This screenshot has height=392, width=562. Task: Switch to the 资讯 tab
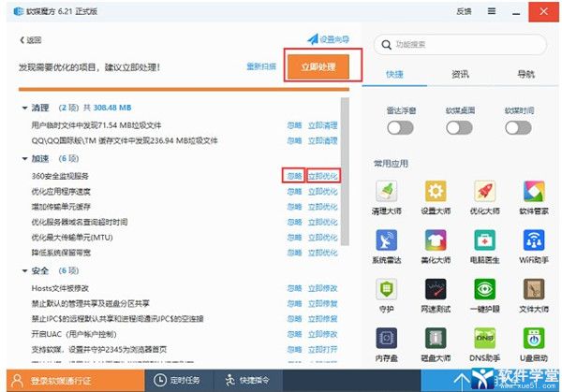click(x=460, y=75)
